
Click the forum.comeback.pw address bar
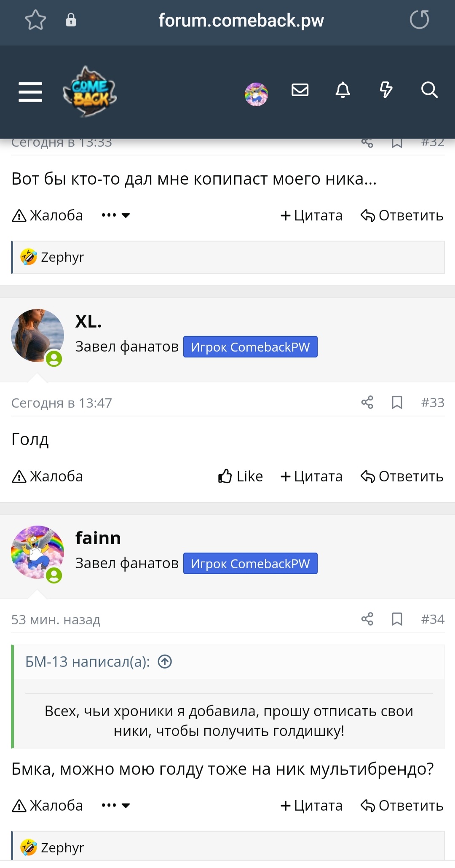(x=241, y=20)
